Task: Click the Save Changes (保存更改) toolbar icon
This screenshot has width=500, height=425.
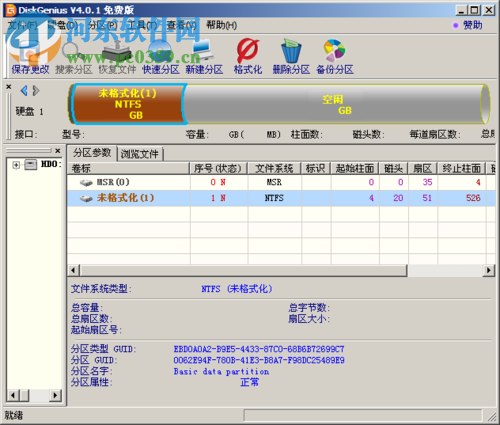Action: (x=30, y=57)
